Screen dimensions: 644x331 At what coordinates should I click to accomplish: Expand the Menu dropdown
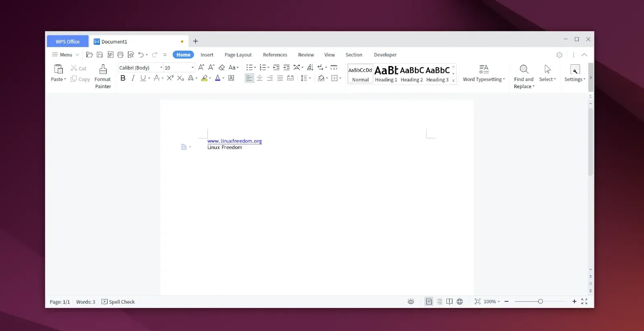pos(66,55)
